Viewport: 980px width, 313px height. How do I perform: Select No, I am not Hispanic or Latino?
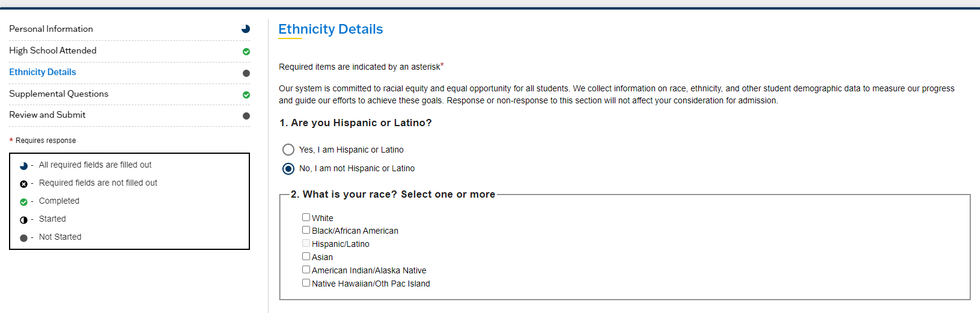[x=288, y=169]
